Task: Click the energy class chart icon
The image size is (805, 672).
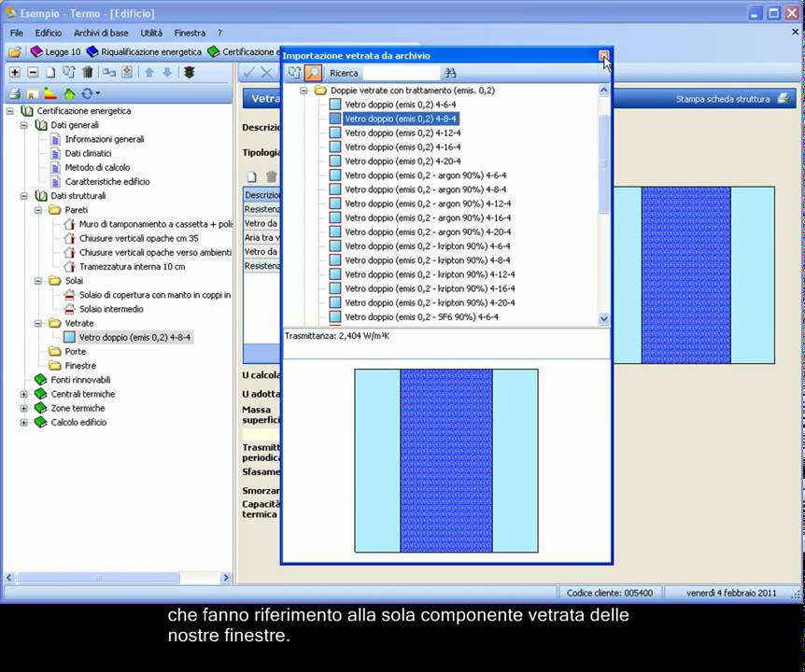Action: point(50,93)
